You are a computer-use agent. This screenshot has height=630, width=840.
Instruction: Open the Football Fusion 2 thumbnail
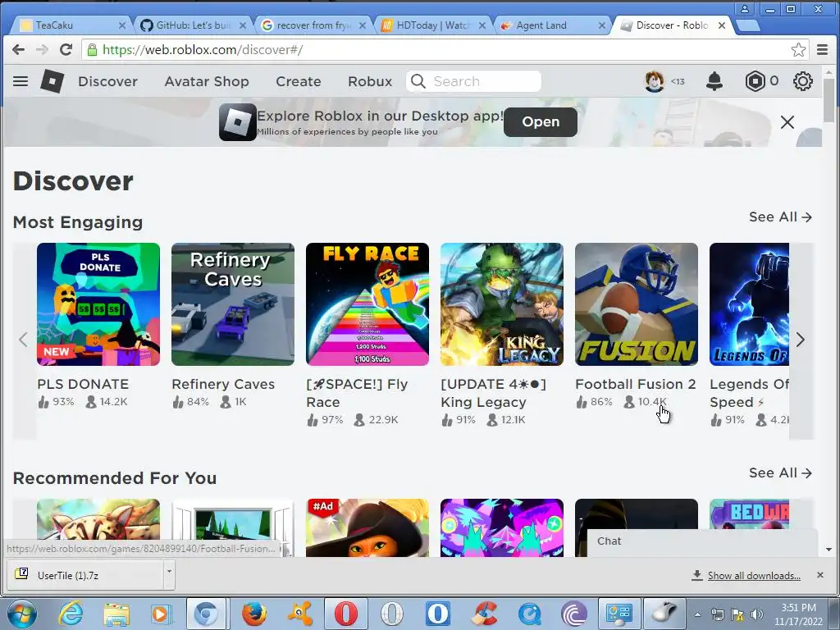point(637,304)
